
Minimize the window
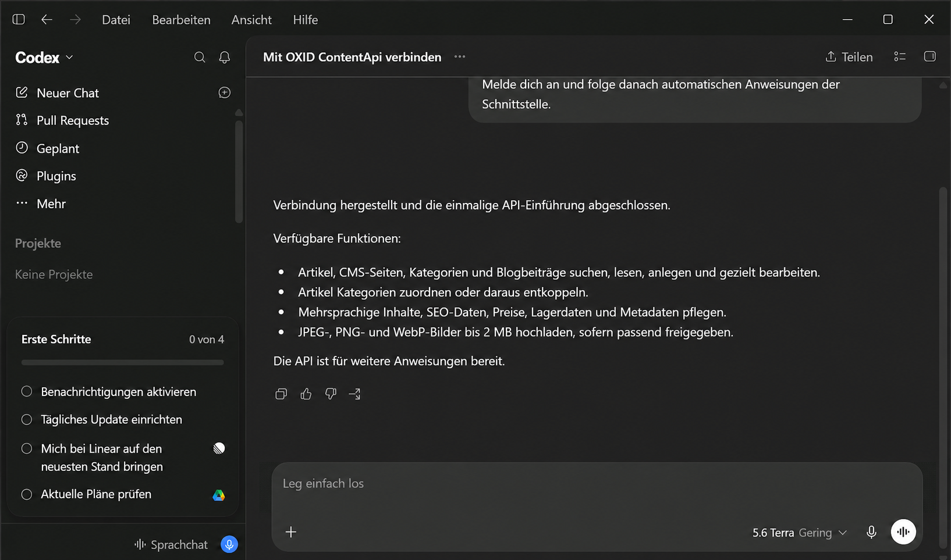point(847,19)
